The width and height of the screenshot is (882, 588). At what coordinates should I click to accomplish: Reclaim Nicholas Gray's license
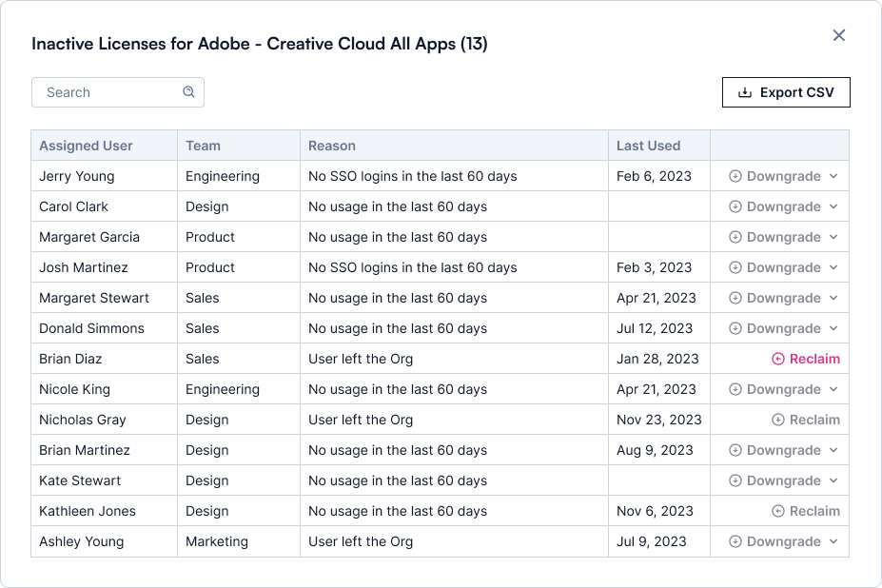pyautogui.click(x=806, y=420)
